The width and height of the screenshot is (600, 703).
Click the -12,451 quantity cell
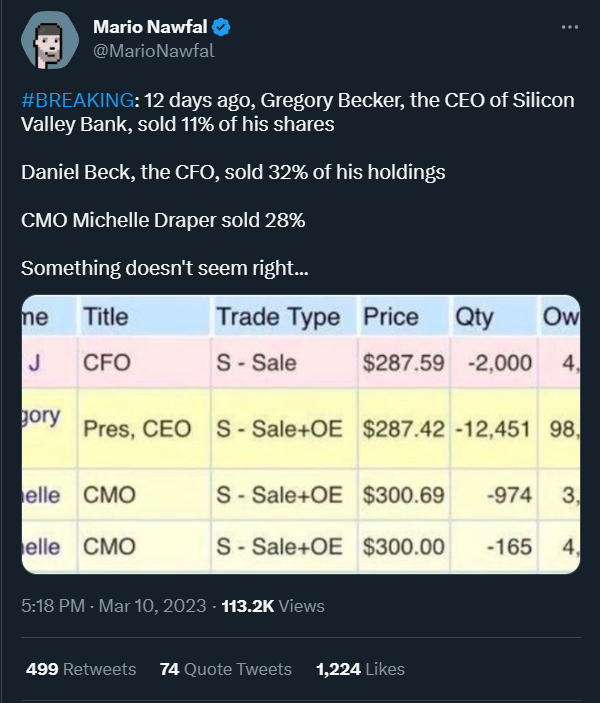pyautogui.click(x=494, y=428)
